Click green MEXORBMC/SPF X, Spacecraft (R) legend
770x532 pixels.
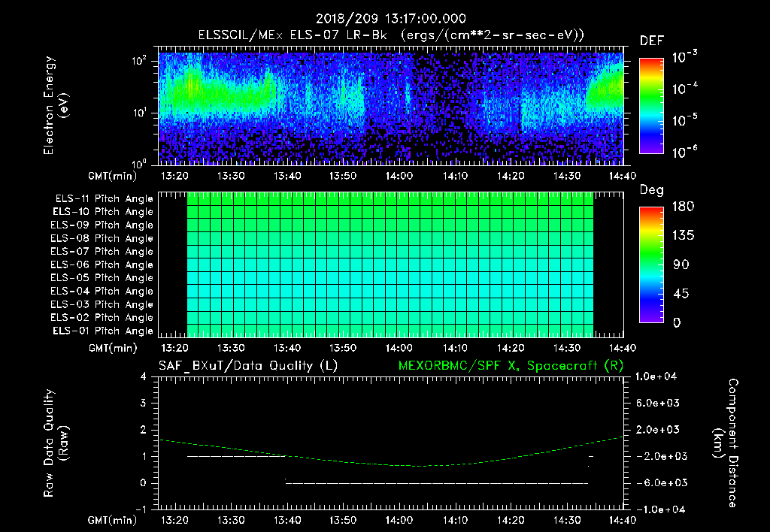511,366
